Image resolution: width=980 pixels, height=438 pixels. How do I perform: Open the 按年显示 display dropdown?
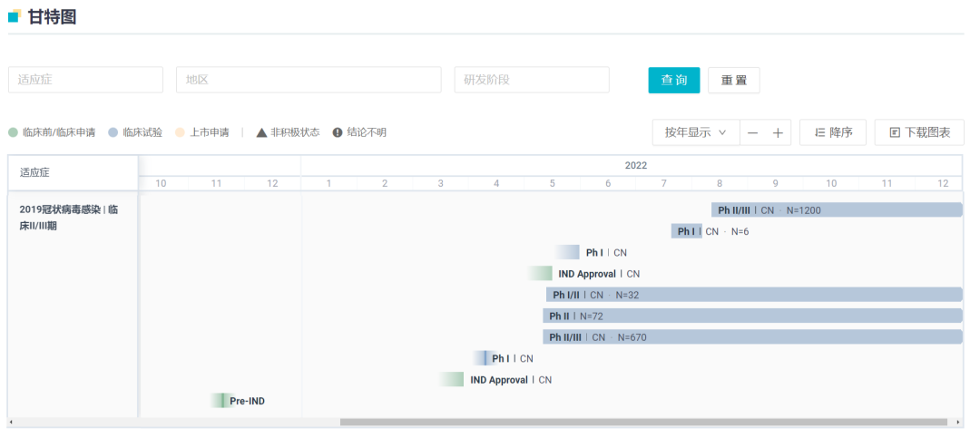click(x=695, y=132)
